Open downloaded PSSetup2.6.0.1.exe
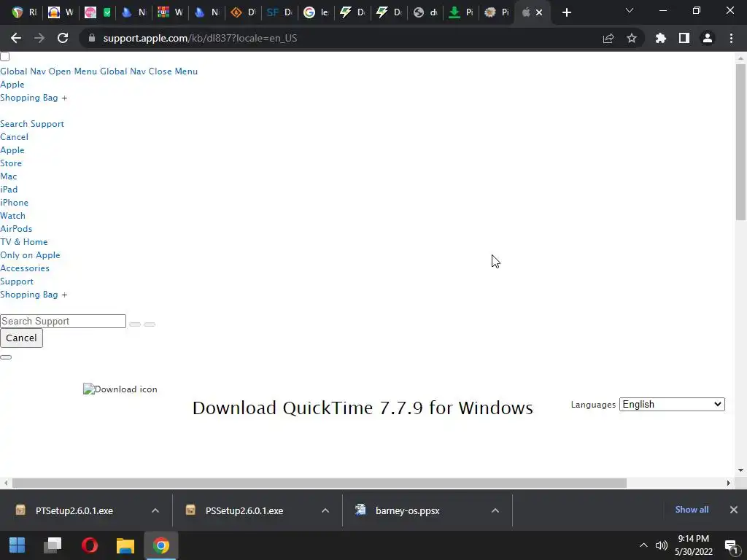 (x=244, y=511)
